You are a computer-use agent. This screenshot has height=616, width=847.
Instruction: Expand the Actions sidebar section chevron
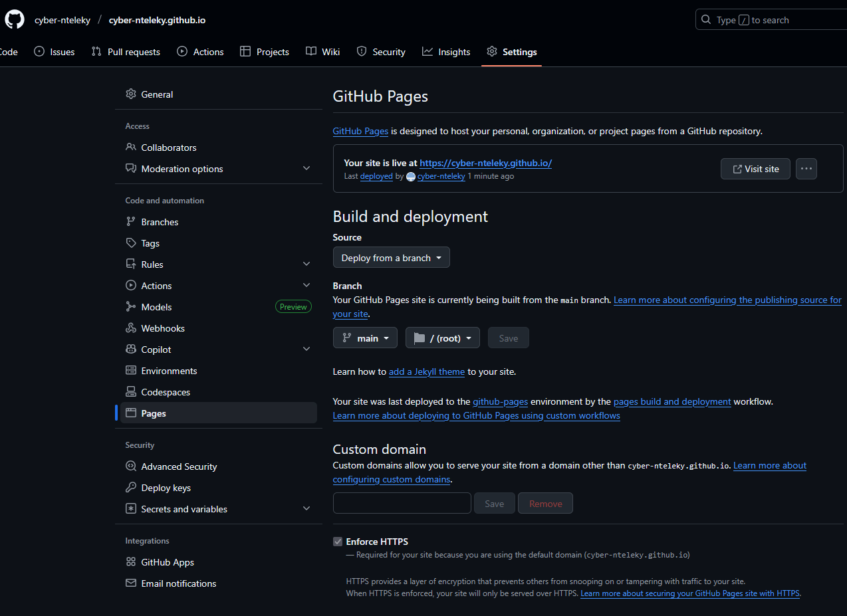click(x=306, y=286)
